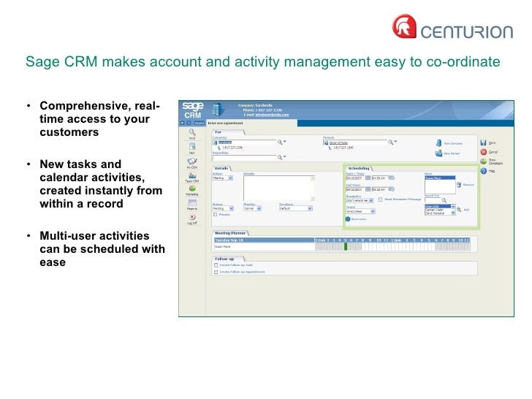Check Create Follow-up Task
This screenshot has width=532, height=399.
[x=216, y=265]
